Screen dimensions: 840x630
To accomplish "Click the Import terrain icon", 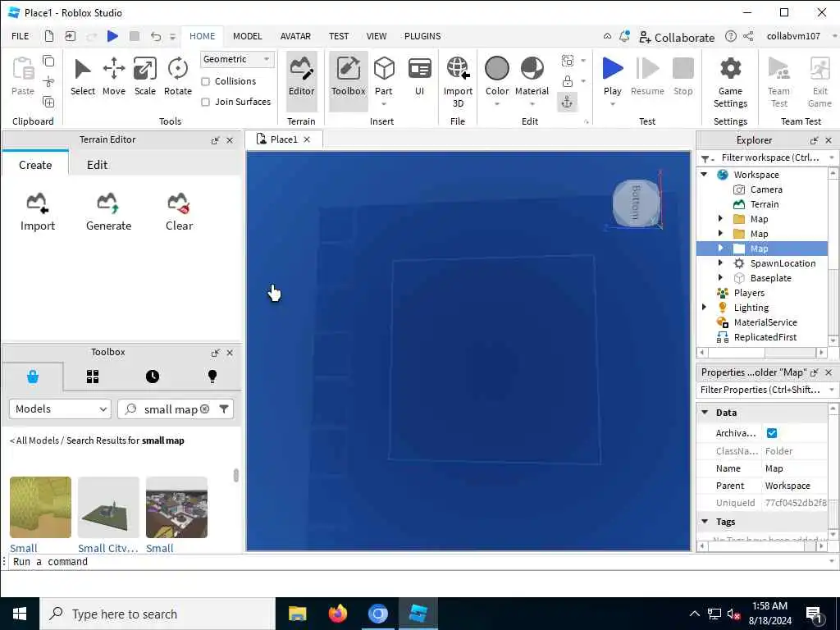I will point(38,212).
